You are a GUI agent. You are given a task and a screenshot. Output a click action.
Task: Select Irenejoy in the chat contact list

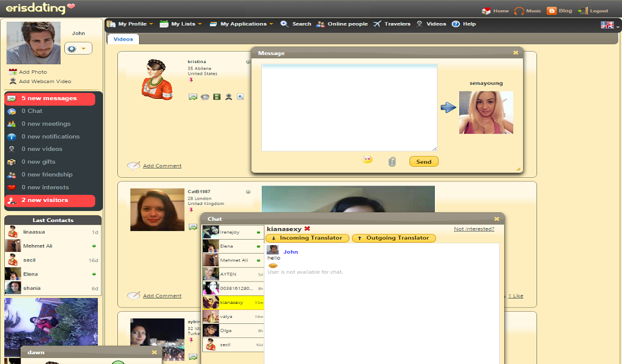click(x=233, y=232)
